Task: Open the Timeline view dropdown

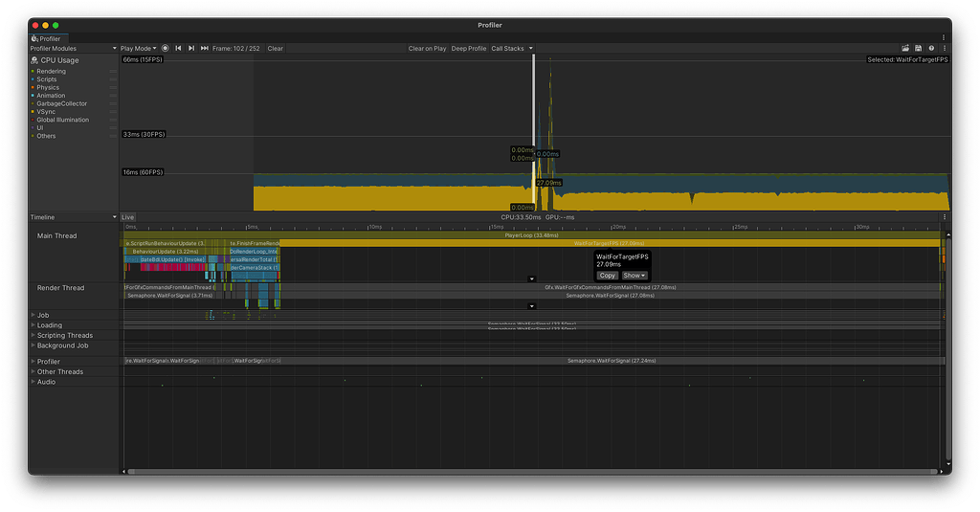Action: pos(73,217)
